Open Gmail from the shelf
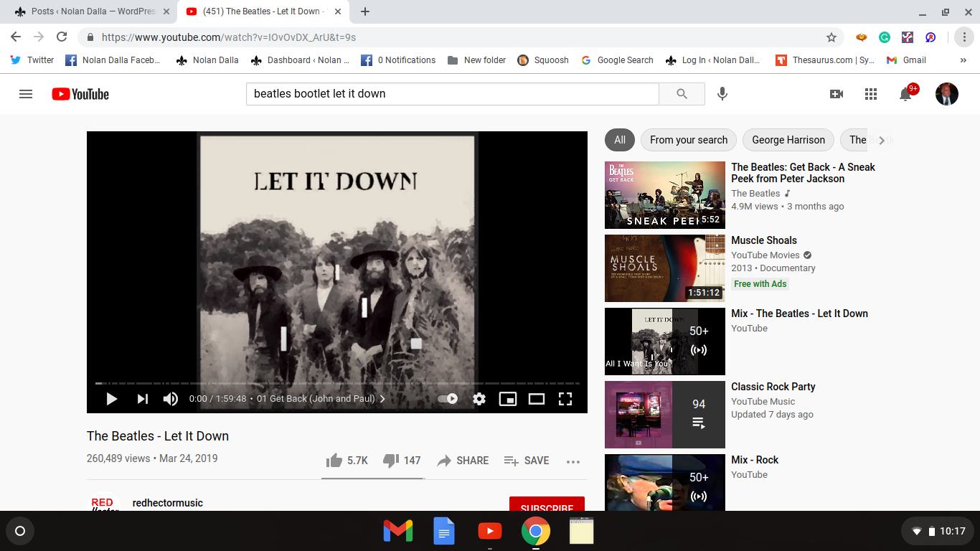This screenshot has height=551, width=980. pos(398,531)
